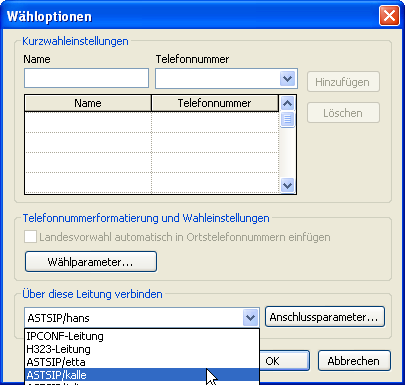Click the Name column header
This screenshot has width=405, height=385.
[x=88, y=103]
